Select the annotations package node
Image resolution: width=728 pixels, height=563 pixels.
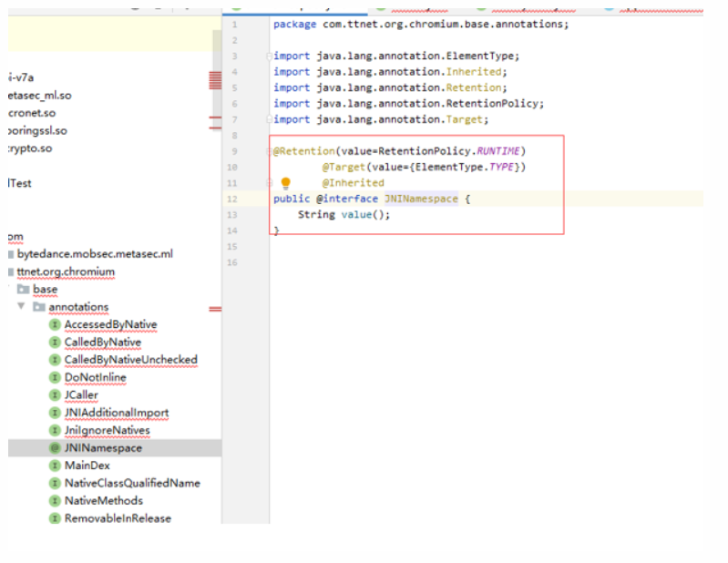click(x=78, y=307)
